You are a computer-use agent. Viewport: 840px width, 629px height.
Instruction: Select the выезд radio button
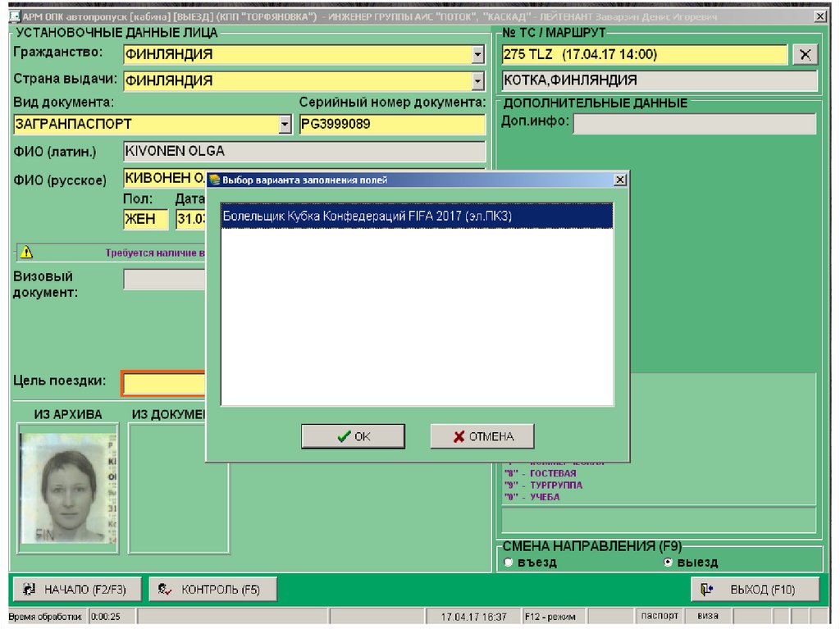pyautogui.click(x=668, y=563)
